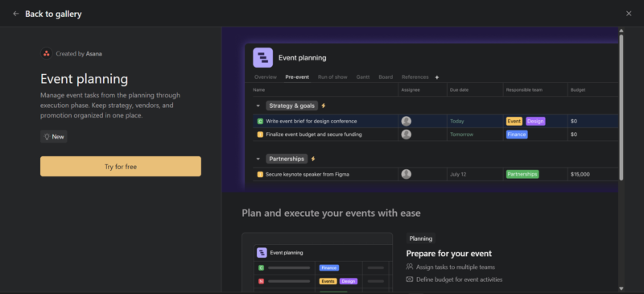Click the Events tag in lower thumbnail
The image size is (644, 294).
(x=328, y=281)
